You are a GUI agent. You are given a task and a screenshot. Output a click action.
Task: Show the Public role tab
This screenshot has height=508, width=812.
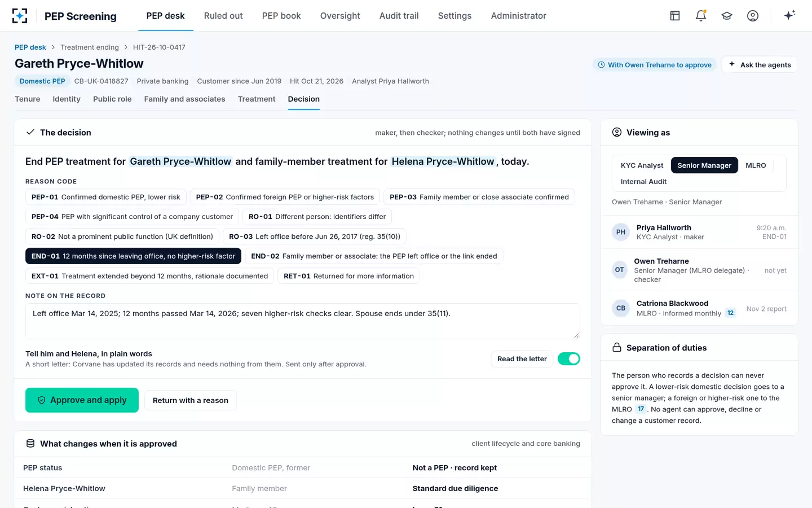tap(112, 99)
